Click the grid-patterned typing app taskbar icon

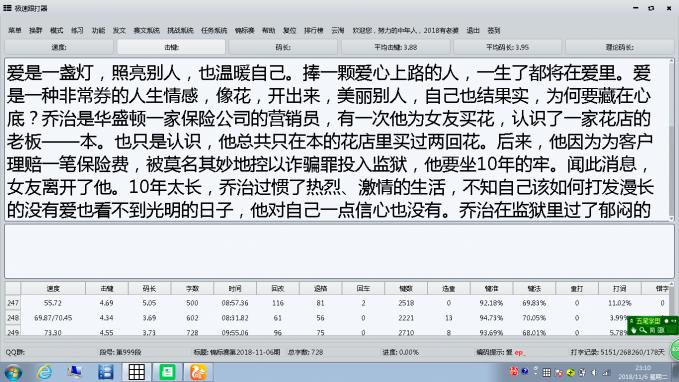[136, 372]
